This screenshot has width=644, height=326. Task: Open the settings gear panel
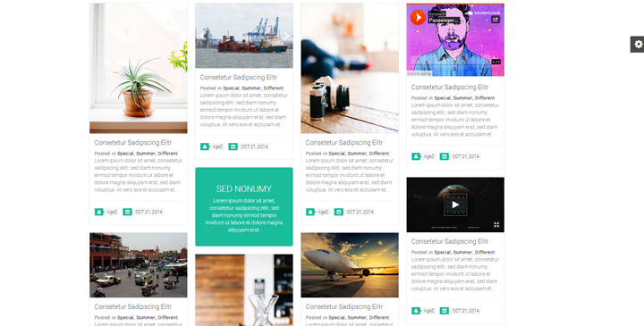pyautogui.click(x=638, y=45)
